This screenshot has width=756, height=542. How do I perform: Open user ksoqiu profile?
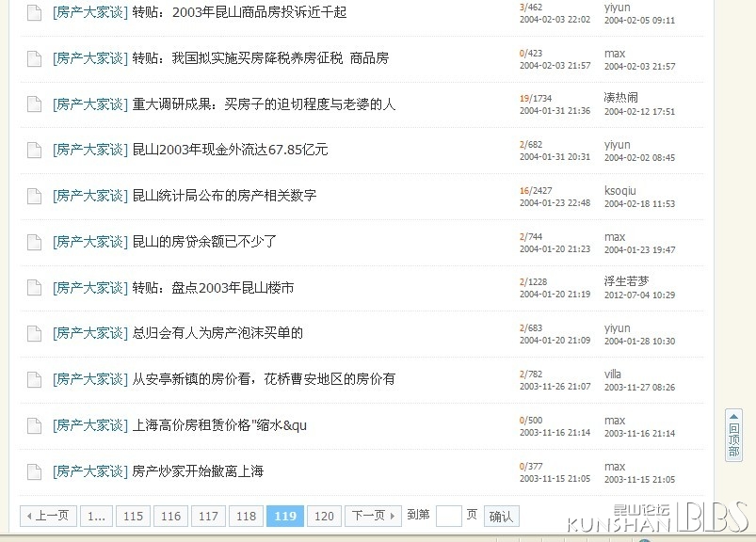coord(620,191)
